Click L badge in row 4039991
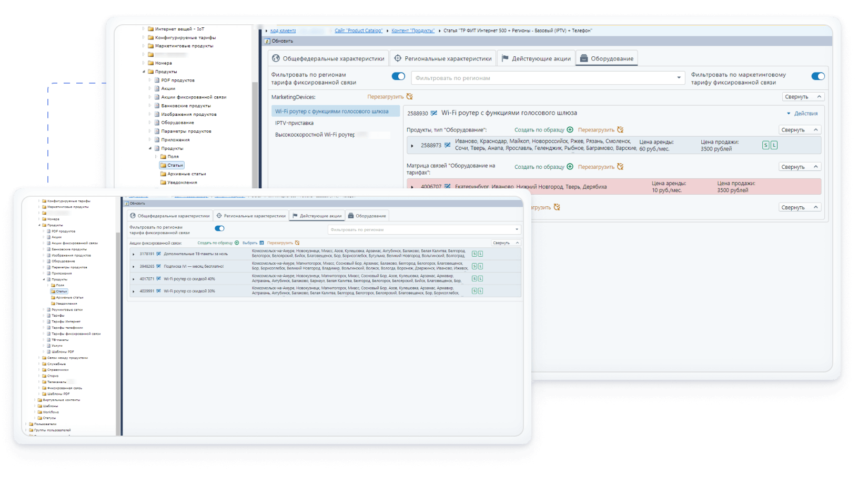The height and width of the screenshot is (484, 868). 480,291
